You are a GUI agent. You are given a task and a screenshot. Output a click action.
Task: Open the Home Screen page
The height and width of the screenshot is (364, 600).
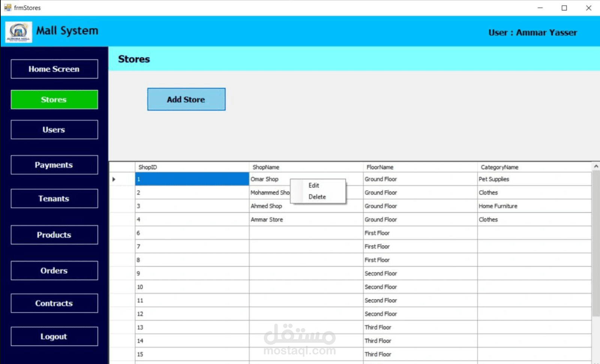point(54,69)
